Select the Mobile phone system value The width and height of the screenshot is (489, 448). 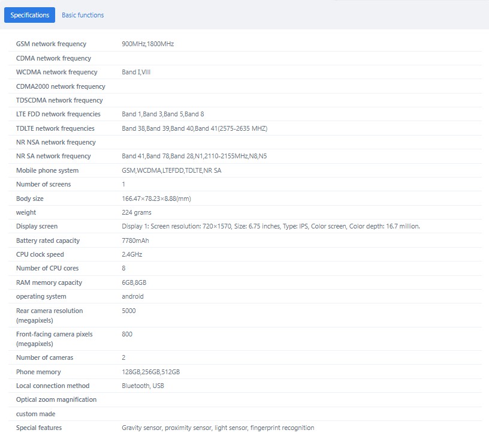(x=171, y=170)
